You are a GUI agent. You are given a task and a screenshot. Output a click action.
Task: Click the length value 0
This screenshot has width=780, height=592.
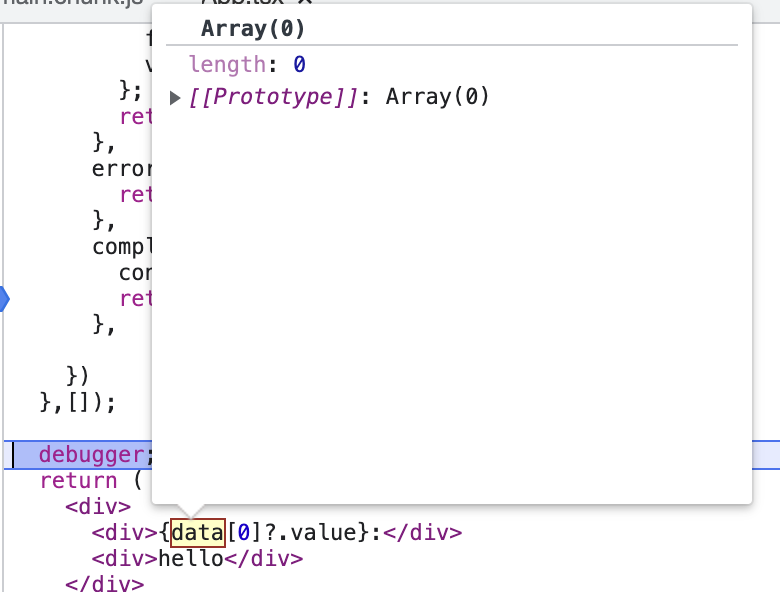[299, 64]
